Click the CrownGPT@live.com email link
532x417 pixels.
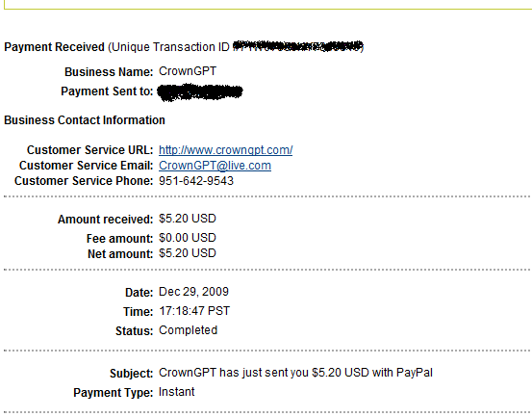click(x=215, y=166)
